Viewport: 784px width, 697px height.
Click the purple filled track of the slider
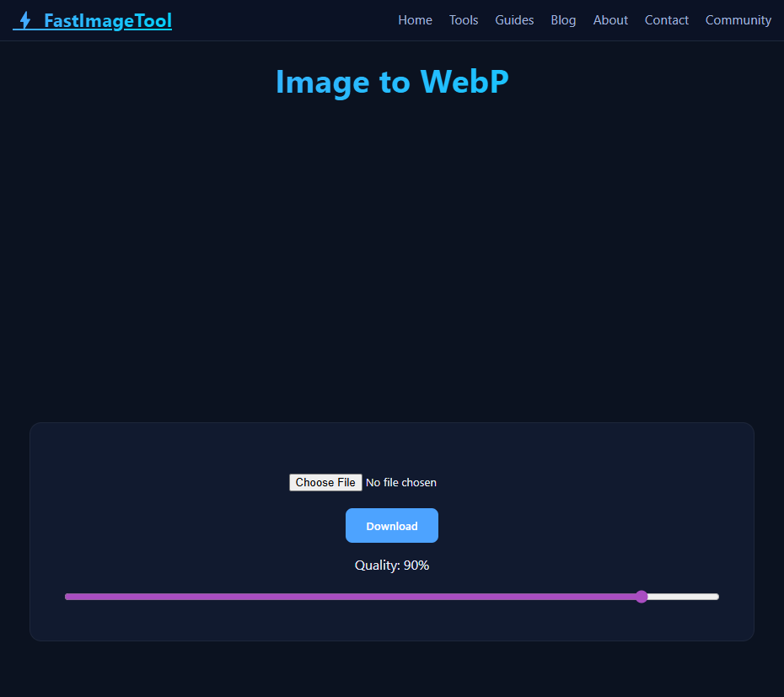click(x=337, y=596)
